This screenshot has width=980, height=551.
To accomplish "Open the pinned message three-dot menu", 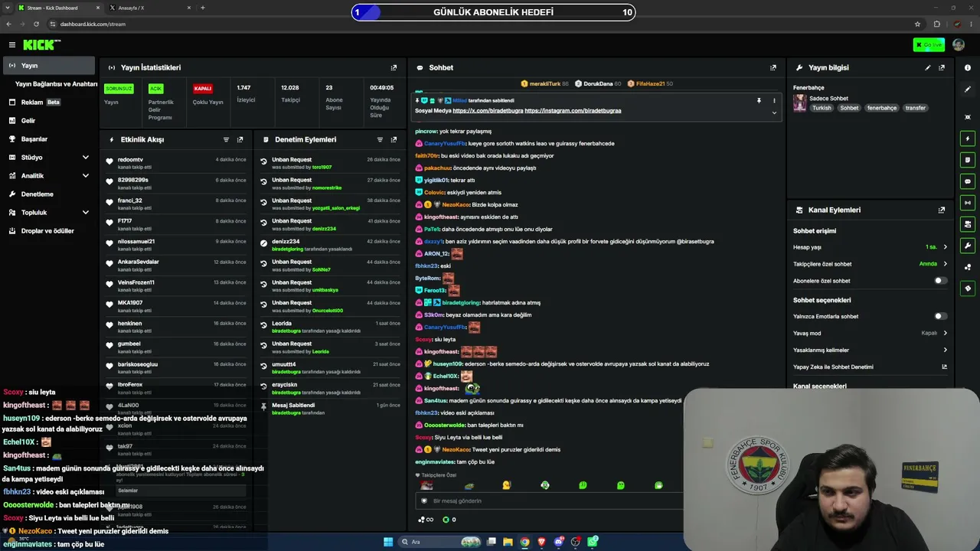I will (x=774, y=100).
